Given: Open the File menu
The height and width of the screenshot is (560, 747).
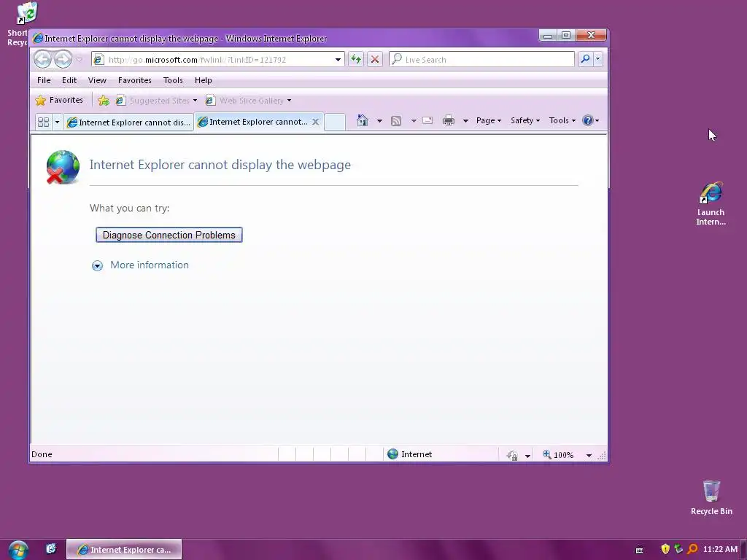Looking at the screenshot, I should pos(44,80).
